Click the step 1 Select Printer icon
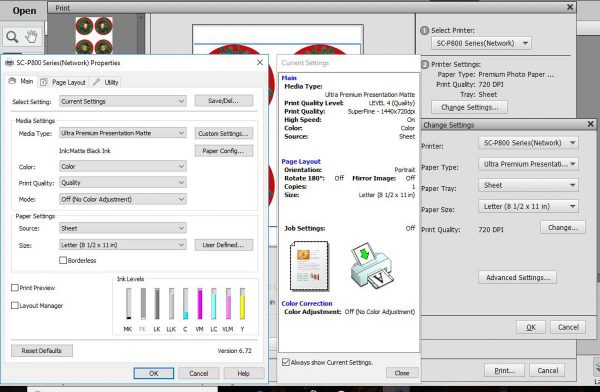Viewport: 600px width, 392px height. point(424,30)
